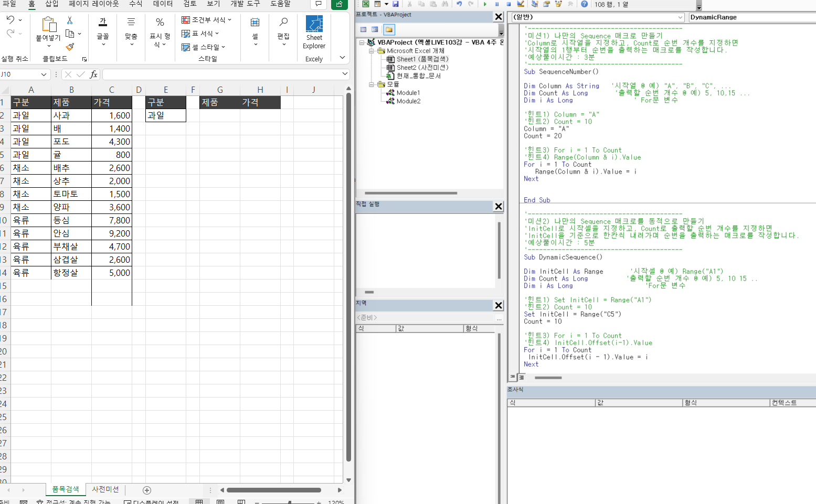Open the 삽입 ribbon tab
This screenshot has width=816, height=504.
tap(52, 4)
